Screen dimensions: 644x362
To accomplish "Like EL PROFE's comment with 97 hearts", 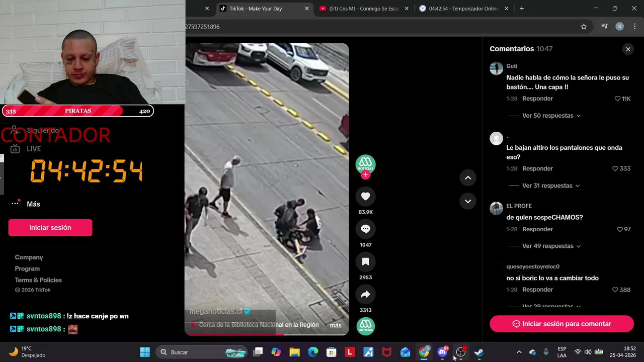I will (620, 229).
